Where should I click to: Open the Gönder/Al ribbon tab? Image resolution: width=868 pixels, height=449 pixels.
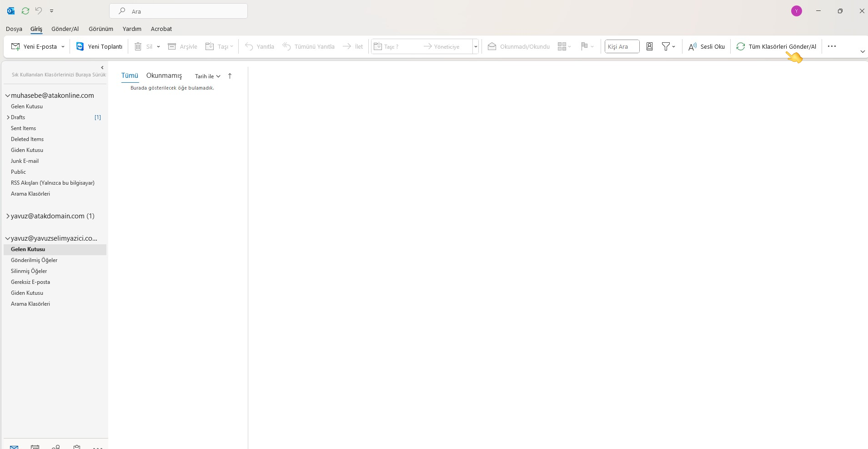[65, 29]
